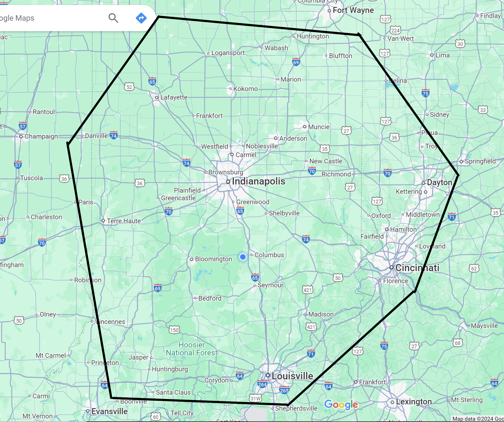Click the magnifying glass search icon
The width and height of the screenshot is (504, 422).
[113, 18]
